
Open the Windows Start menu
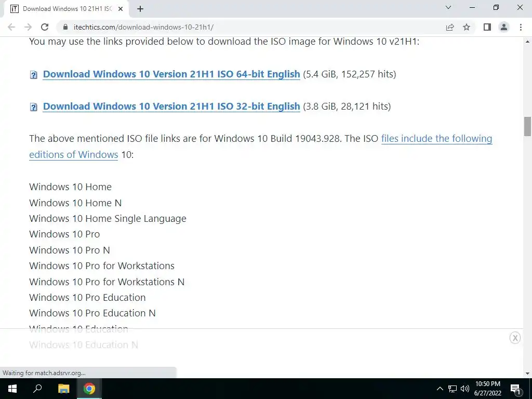pos(12,389)
